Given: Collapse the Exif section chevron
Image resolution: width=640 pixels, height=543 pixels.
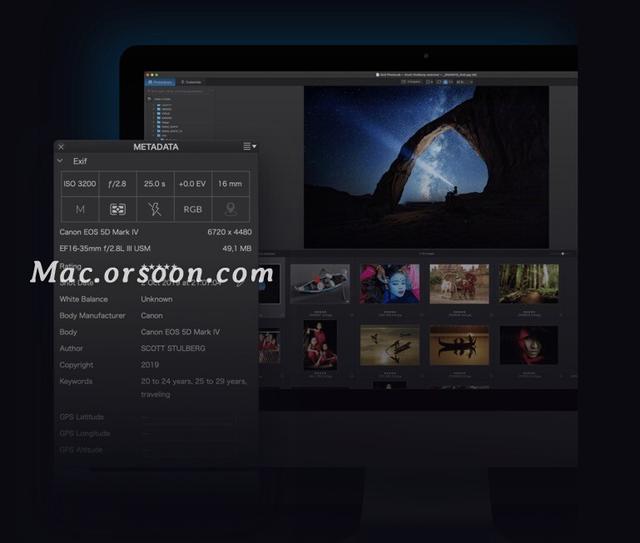Looking at the screenshot, I should tap(60, 161).
